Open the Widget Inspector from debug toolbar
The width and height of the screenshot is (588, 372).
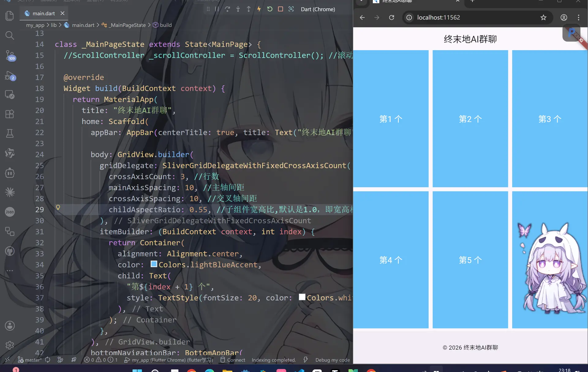[291, 9]
